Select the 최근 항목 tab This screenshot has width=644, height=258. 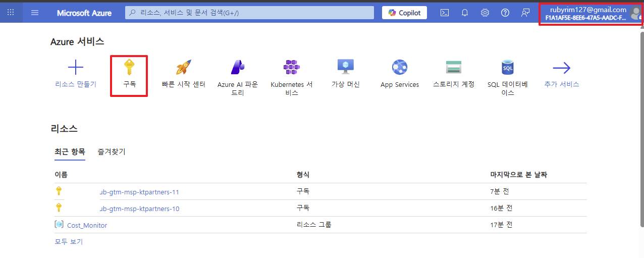coord(70,151)
